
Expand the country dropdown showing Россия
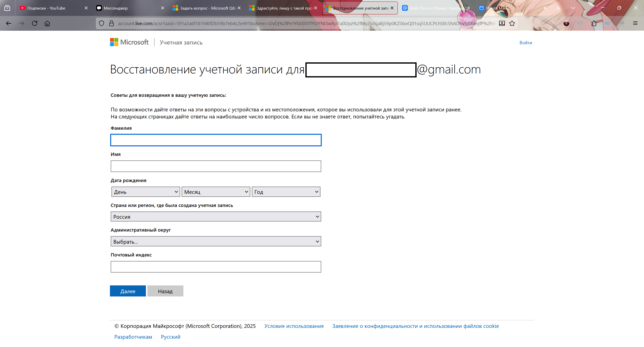216,216
